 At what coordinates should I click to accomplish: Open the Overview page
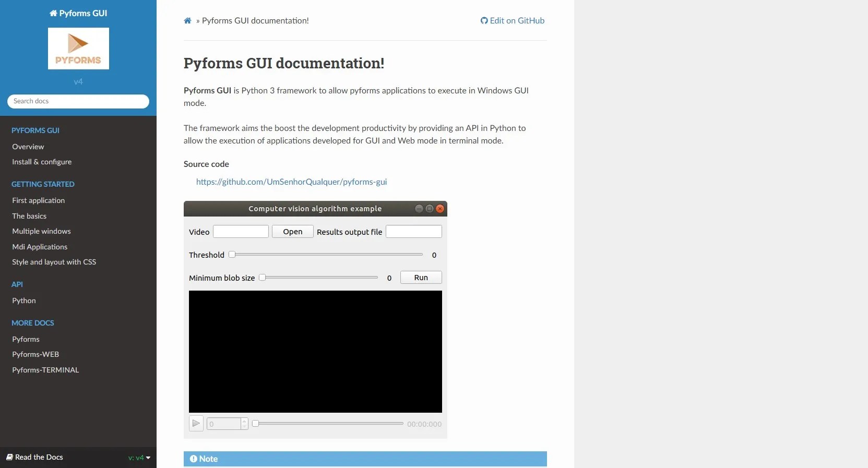click(x=28, y=147)
